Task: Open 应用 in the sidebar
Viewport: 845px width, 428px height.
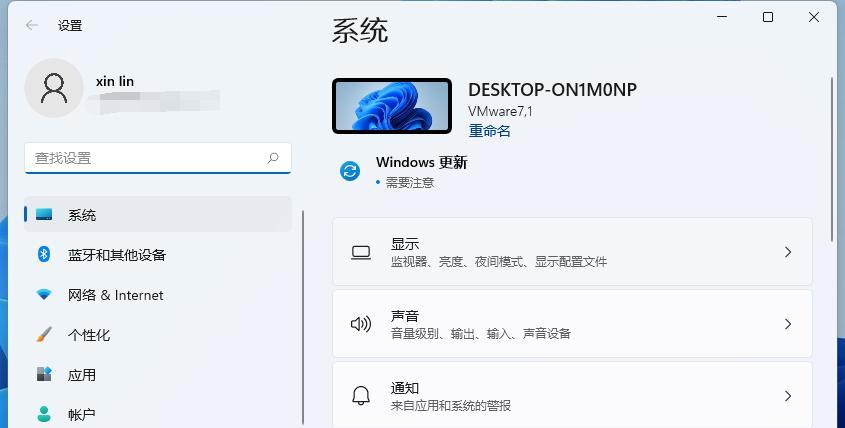Action: pyautogui.click(x=158, y=375)
